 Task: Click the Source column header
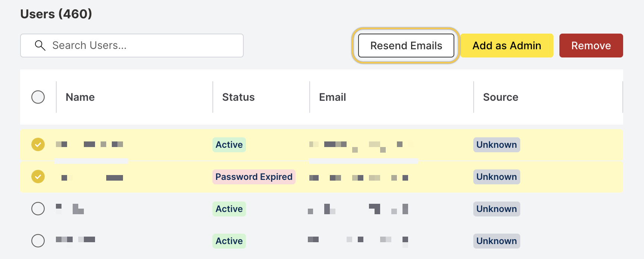pyautogui.click(x=501, y=97)
